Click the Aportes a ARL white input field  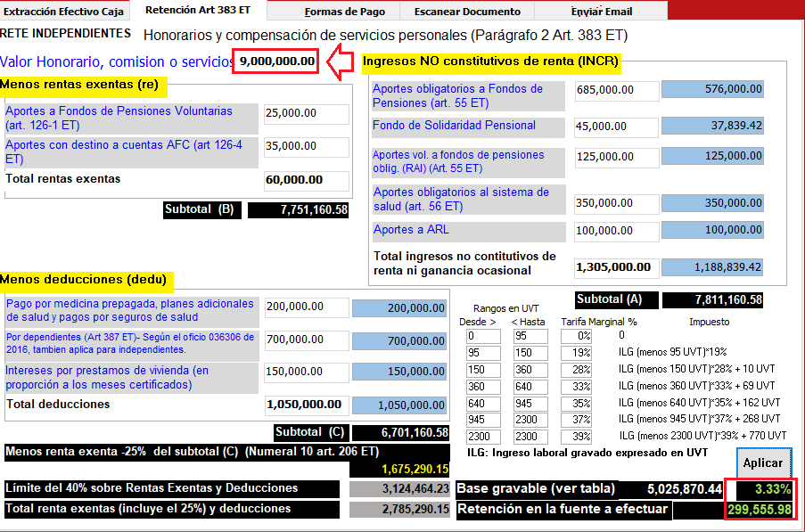616,231
